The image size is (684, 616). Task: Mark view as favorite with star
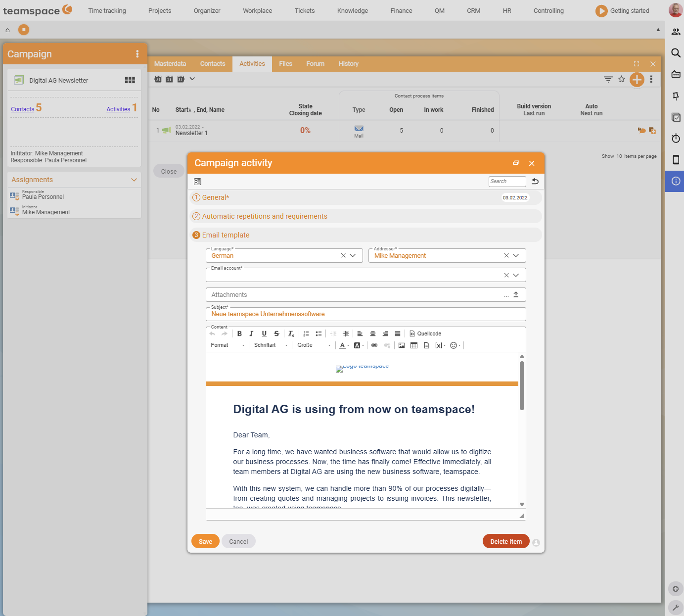[x=622, y=79]
